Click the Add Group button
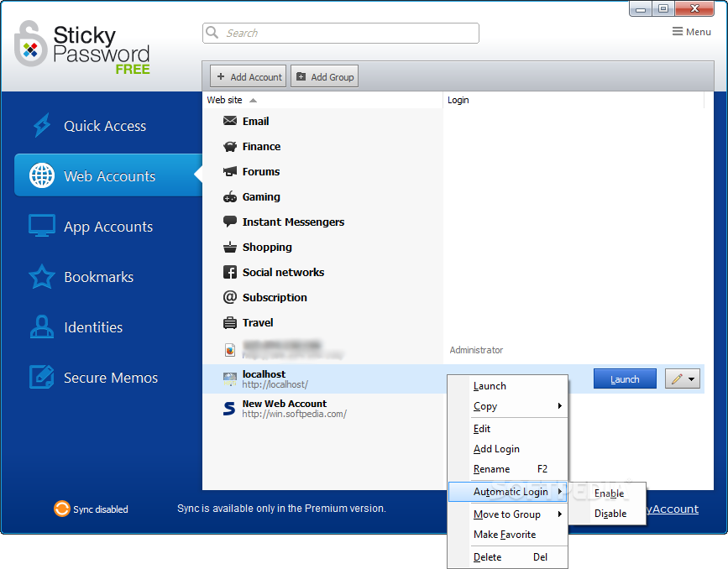Screen dimensions: 728x569 click(325, 76)
